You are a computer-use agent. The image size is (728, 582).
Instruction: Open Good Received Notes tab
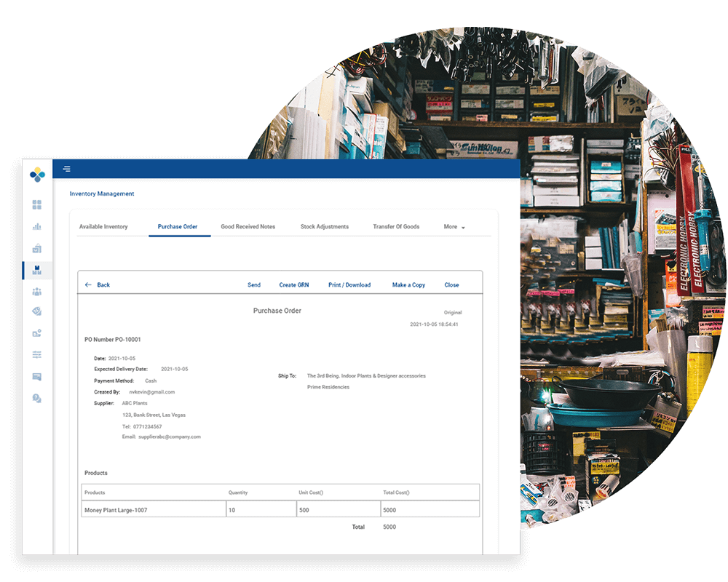[248, 226]
